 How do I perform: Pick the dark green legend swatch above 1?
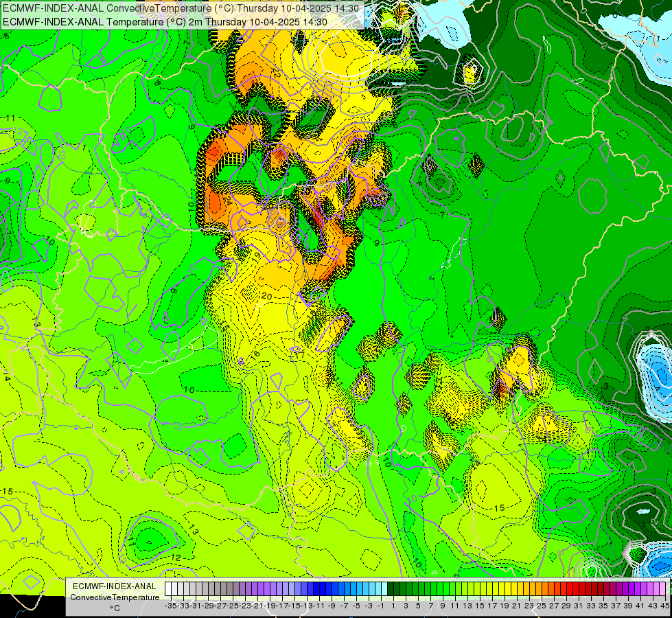click(391, 588)
